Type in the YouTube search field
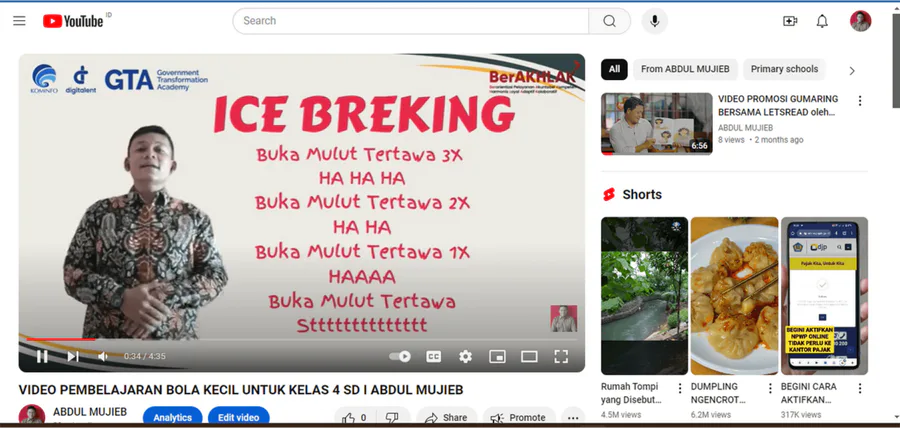Screen dimensions: 900x428 pyautogui.click(x=410, y=21)
